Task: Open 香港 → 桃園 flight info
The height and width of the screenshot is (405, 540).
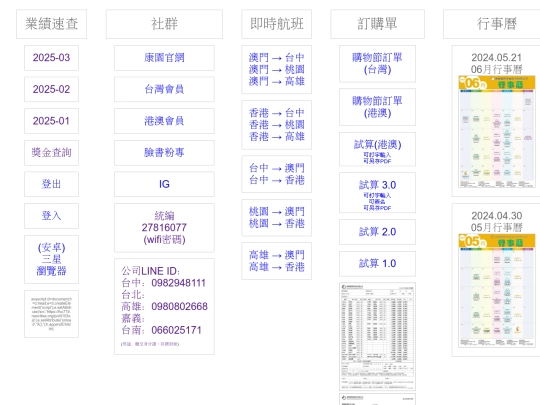Action: [277, 125]
